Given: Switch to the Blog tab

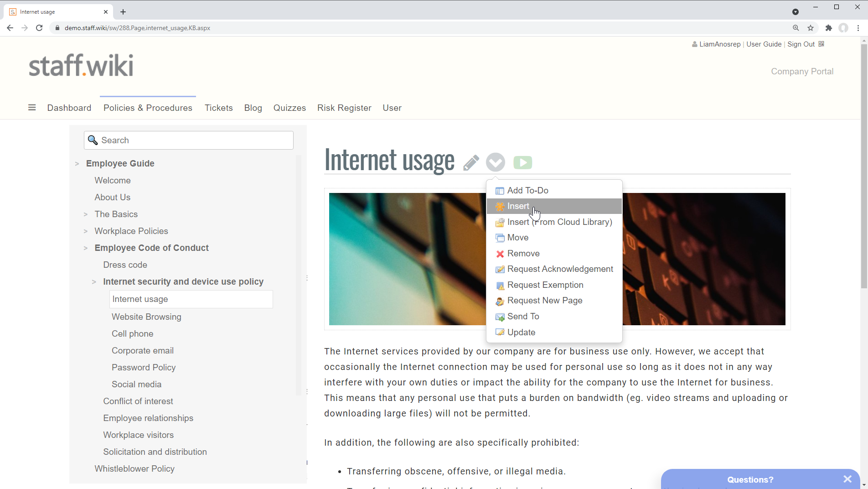Looking at the screenshot, I should [253, 108].
